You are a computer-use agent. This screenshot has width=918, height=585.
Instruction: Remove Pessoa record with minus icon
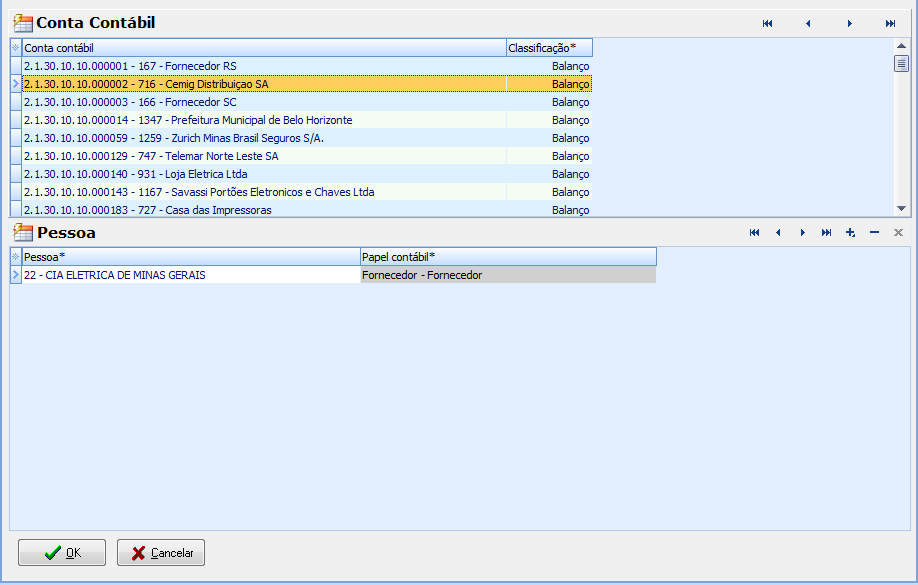point(874,232)
